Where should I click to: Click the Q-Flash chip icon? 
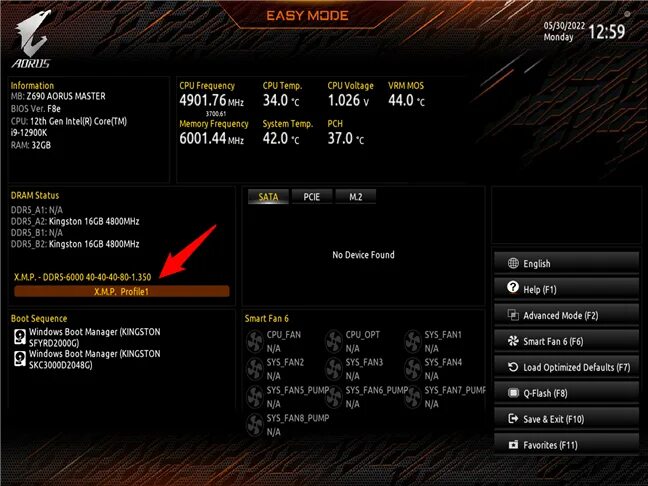point(513,393)
